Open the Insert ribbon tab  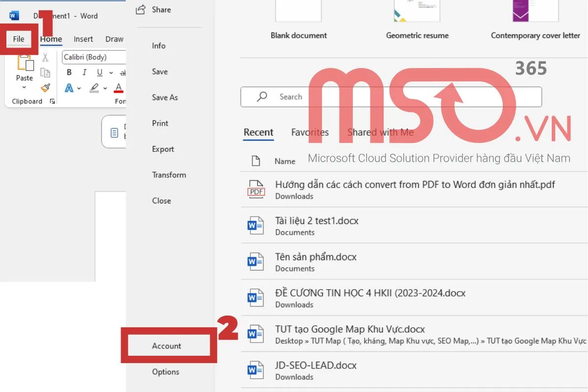(x=83, y=39)
